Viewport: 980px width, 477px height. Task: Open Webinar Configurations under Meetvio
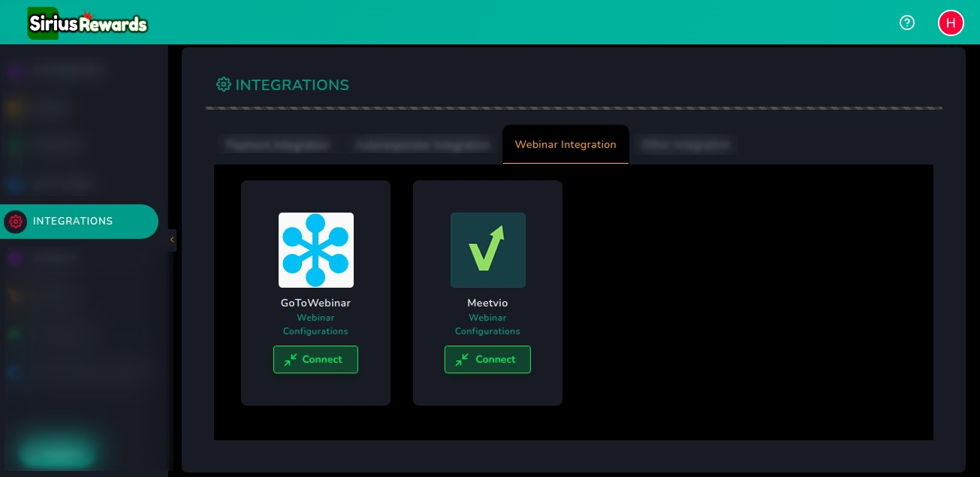pyautogui.click(x=487, y=325)
